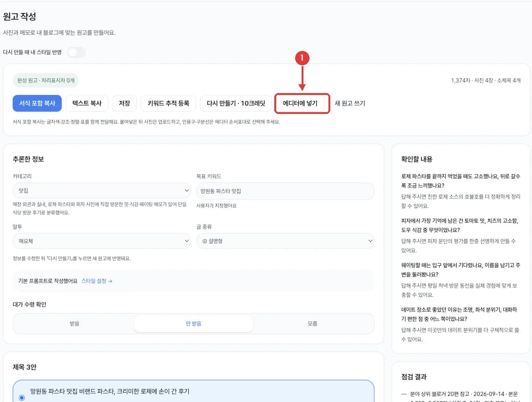Click the 완성 원고 · 자리표시자 0개 badge
The width and height of the screenshot is (532, 402).
[x=46, y=81]
